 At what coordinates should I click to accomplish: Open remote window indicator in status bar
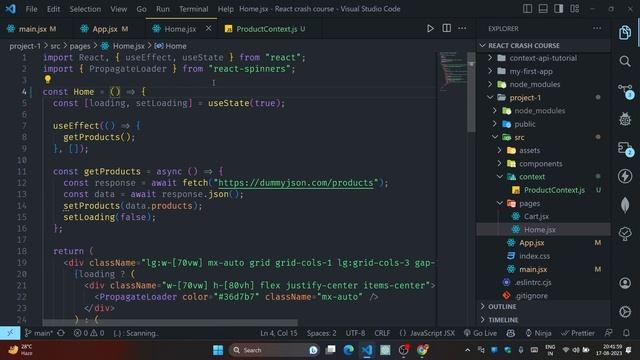click(x=10, y=333)
